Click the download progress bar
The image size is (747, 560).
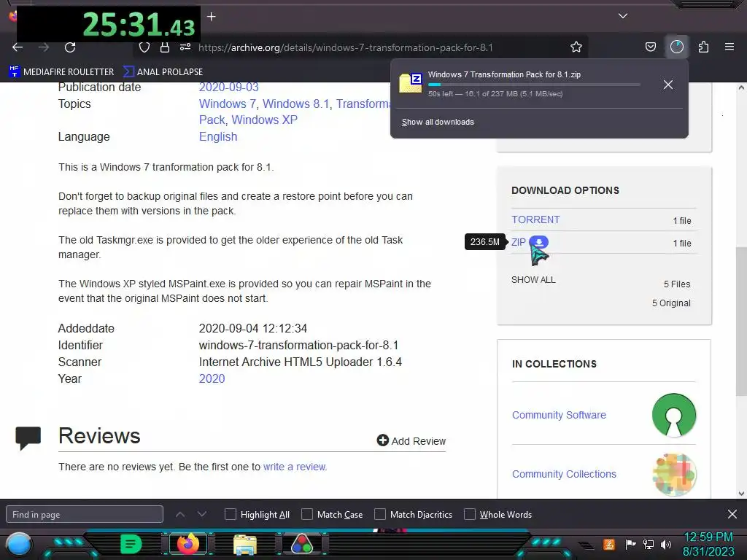click(533, 85)
